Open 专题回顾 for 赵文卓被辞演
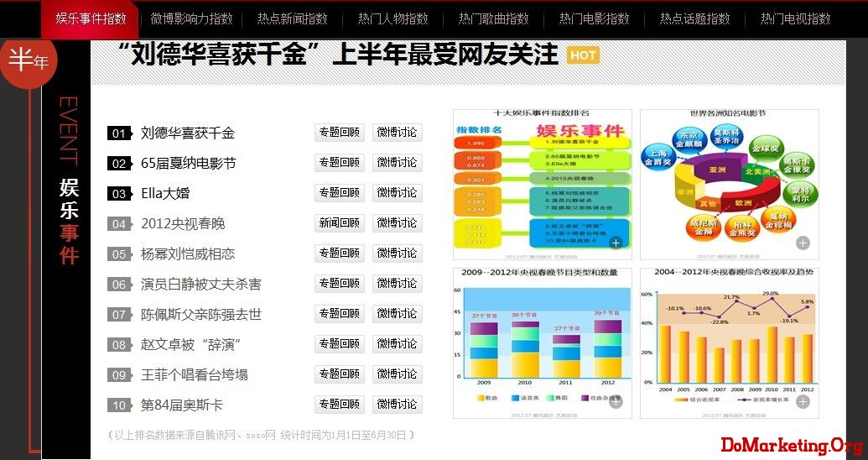This screenshot has width=868, height=460. click(x=340, y=343)
